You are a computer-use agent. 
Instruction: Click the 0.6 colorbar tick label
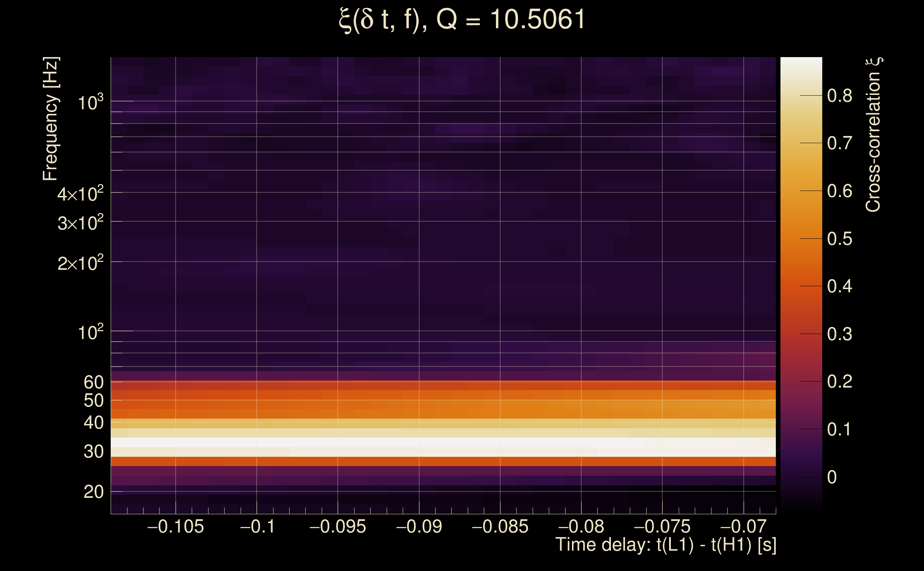click(x=839, y=191)
